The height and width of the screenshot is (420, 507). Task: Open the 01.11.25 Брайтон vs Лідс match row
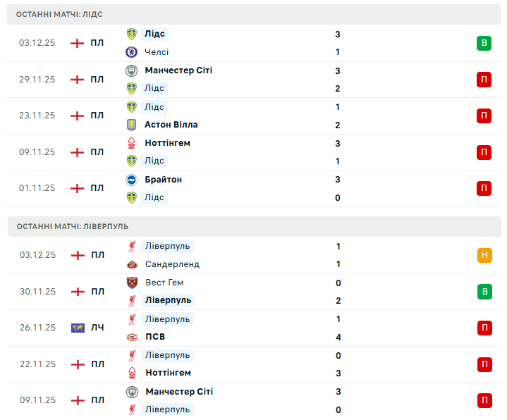[254, 188]
